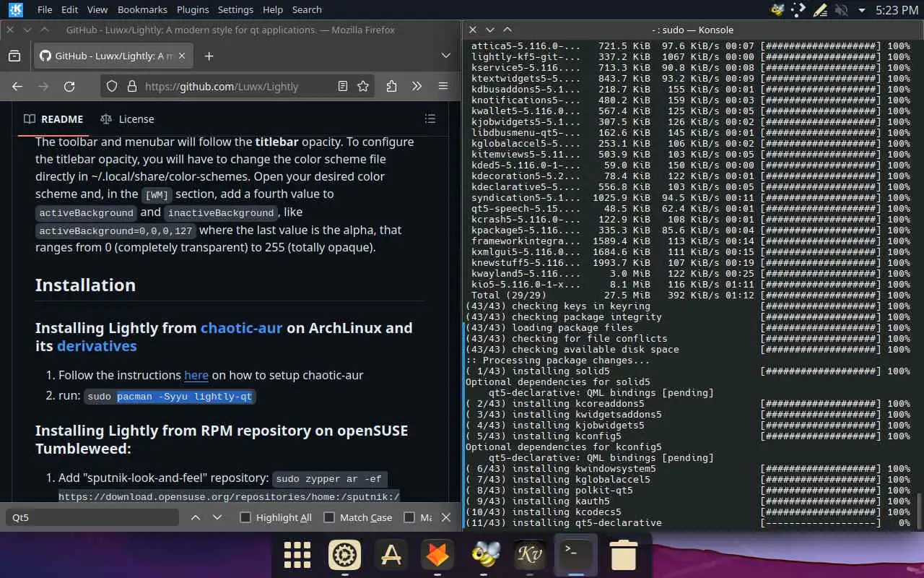Toggle the third, cut-off find checkbox
The height and width of the screenshot is (578, 924).
click(x=409, y=517)
